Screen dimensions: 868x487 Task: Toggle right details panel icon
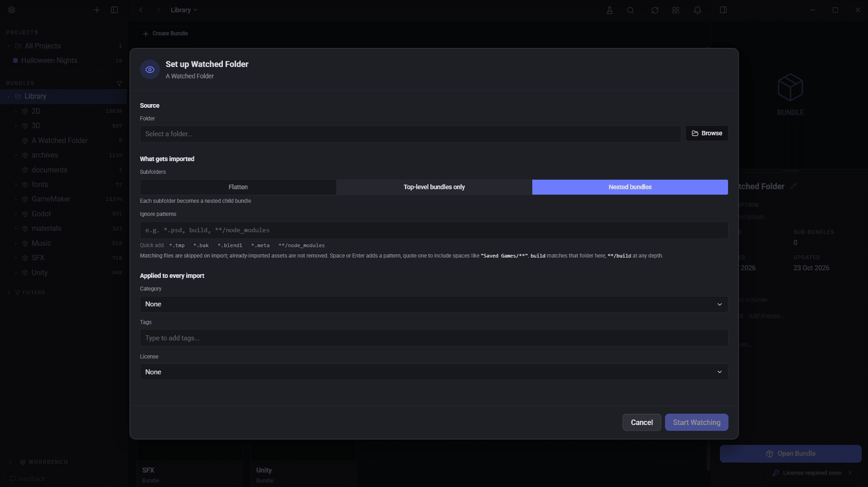point(723,10)
